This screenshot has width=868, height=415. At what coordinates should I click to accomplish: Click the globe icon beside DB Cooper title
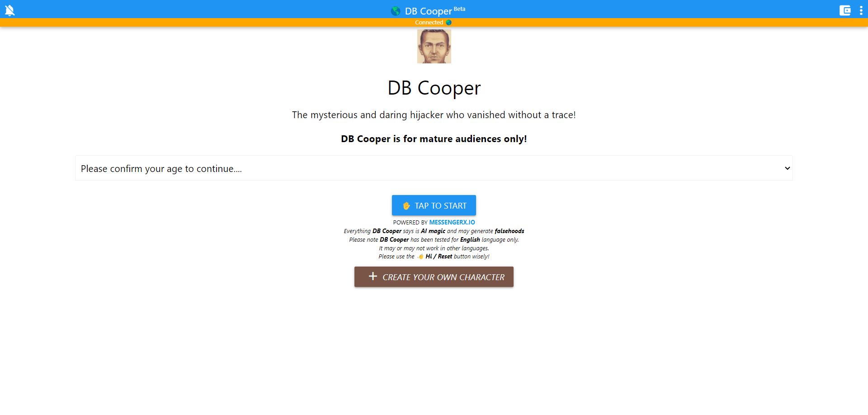coord(395,11)
